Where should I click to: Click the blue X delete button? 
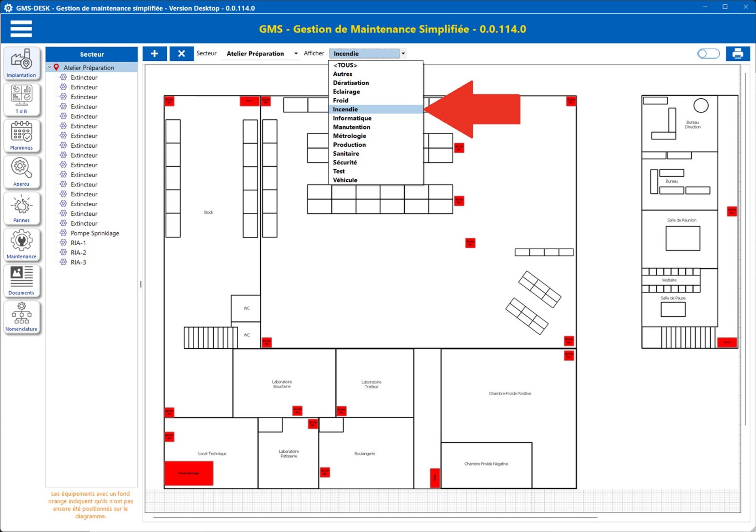pos(181,54)
